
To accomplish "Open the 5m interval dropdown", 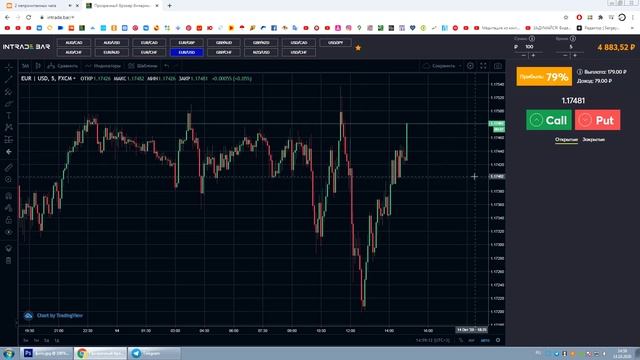I will click(x=25, y=66).
